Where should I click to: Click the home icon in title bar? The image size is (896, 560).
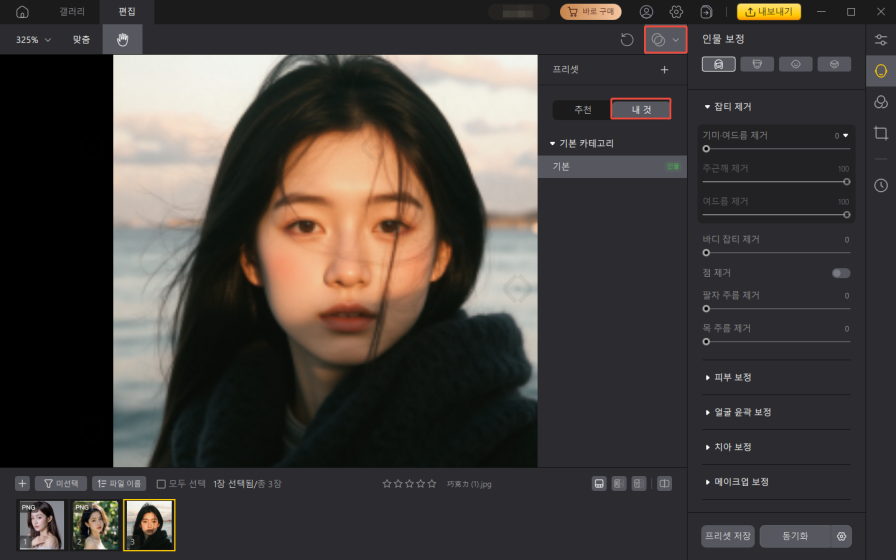[22, 12]
